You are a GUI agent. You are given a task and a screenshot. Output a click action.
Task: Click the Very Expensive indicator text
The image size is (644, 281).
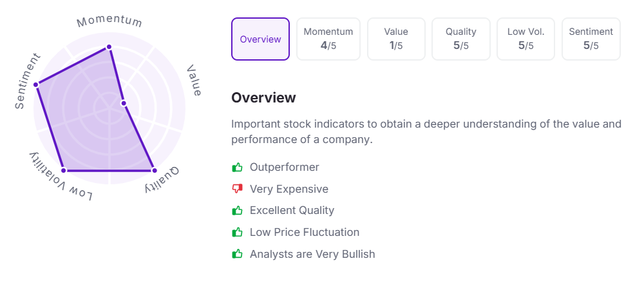[x=289, y=189]
